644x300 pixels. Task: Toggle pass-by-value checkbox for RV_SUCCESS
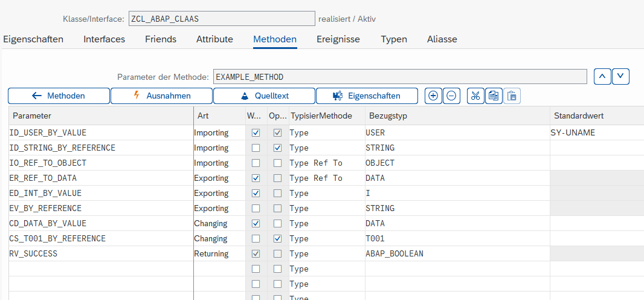[256, 253]
